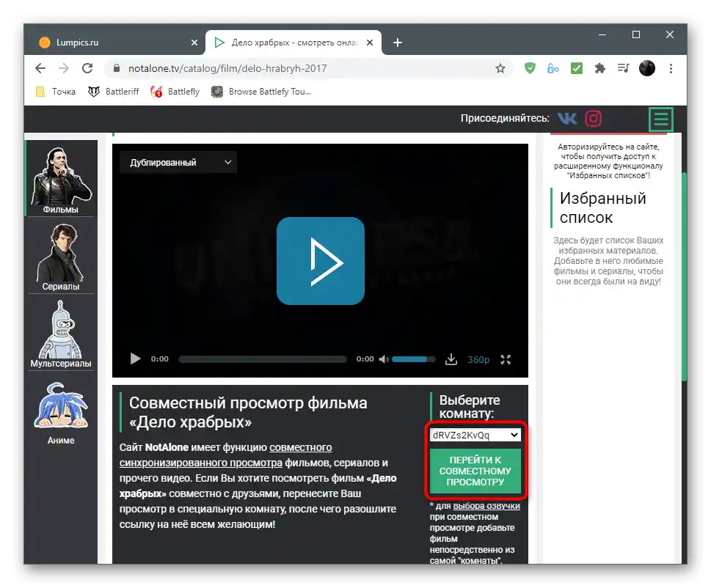Open the Сериалы category
The width and height of the screenshot is (711, 588).
[61, 257]
